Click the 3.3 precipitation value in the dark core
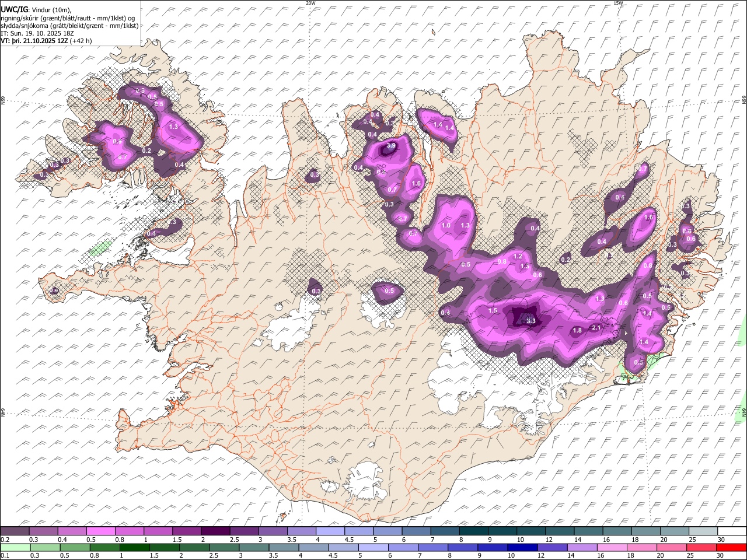 tap(531, 321)
